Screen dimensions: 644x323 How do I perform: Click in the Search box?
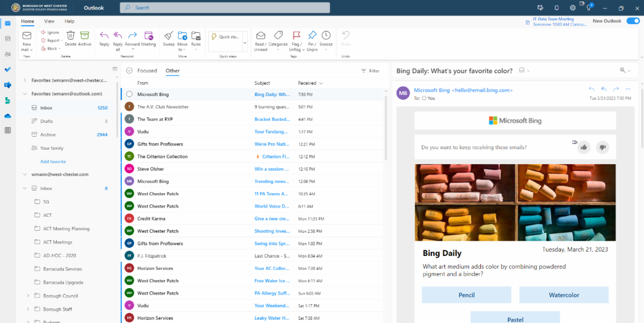coord(224,8)
